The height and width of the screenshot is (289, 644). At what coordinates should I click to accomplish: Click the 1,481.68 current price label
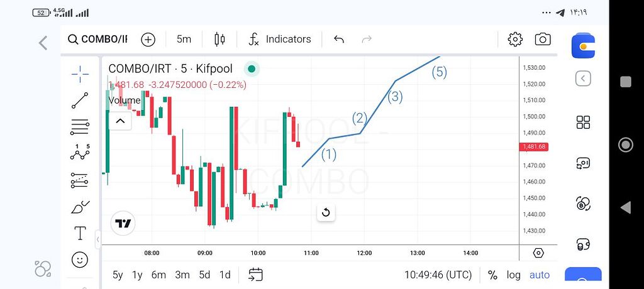pos(534,146)
